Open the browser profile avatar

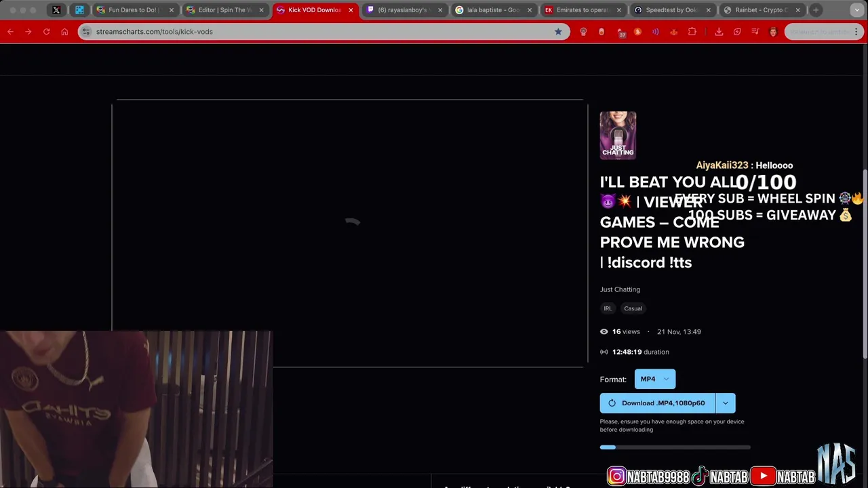pyautogui.click(x=773, y=32)
